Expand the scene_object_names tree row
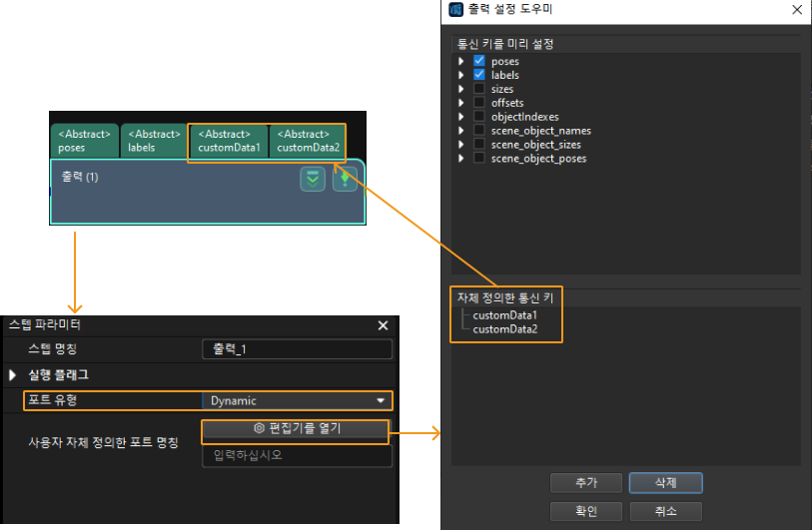812x530 pixels. click(460, 131)
